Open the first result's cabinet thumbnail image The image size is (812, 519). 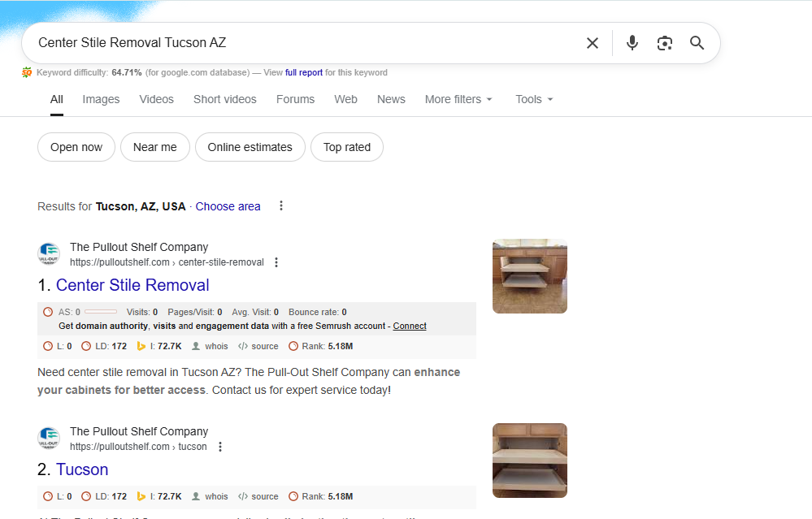(x=529, y=276)
